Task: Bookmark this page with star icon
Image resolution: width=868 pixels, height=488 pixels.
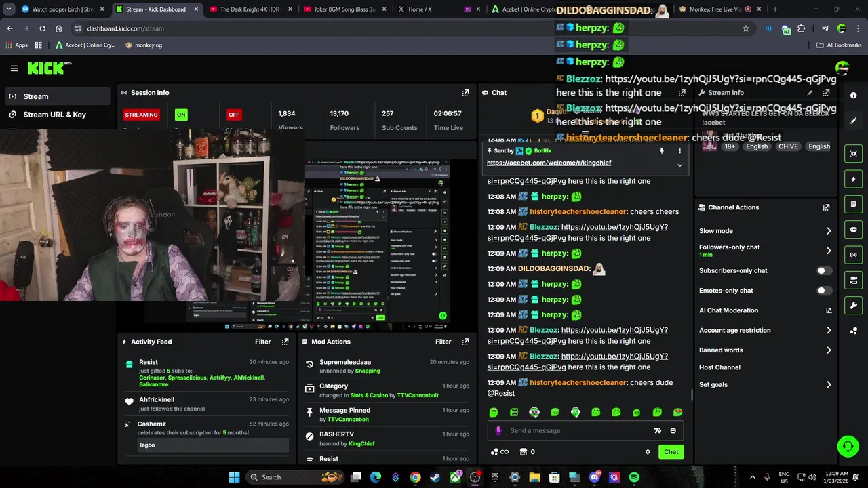Action: coord(746,28)
